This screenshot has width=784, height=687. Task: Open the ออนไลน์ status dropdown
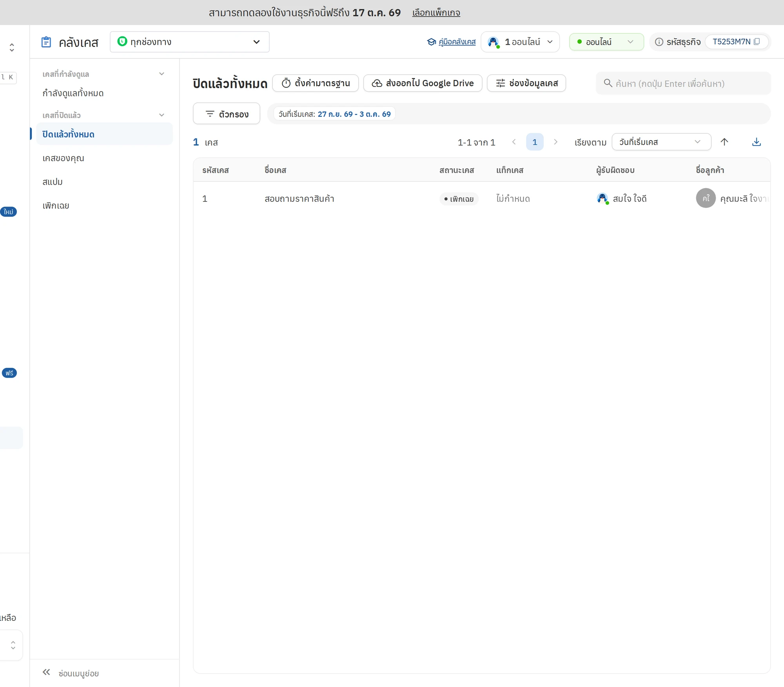pos(606,42)
